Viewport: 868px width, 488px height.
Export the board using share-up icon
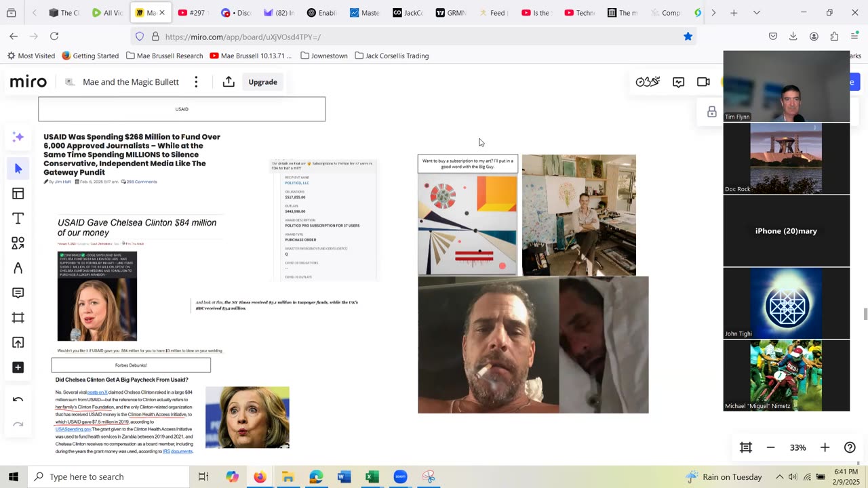pyautogui.click(x=229, y=82)
